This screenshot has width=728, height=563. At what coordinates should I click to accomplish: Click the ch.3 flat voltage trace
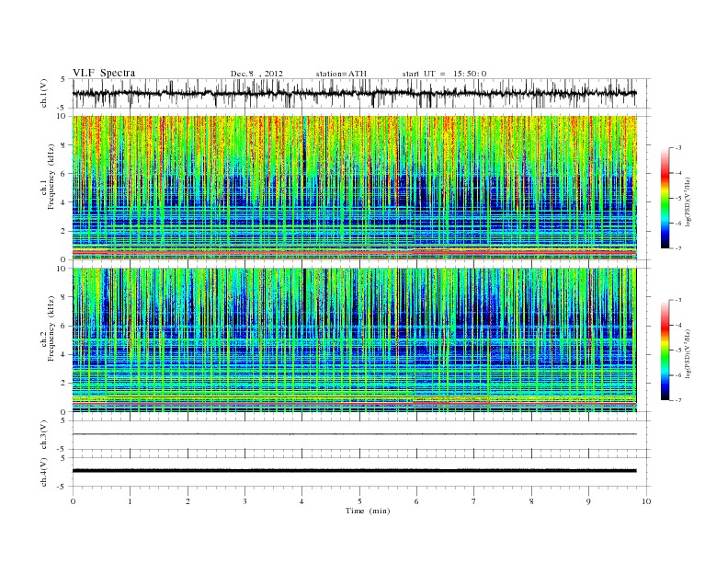pyautogui.click(x=354, y=434)
